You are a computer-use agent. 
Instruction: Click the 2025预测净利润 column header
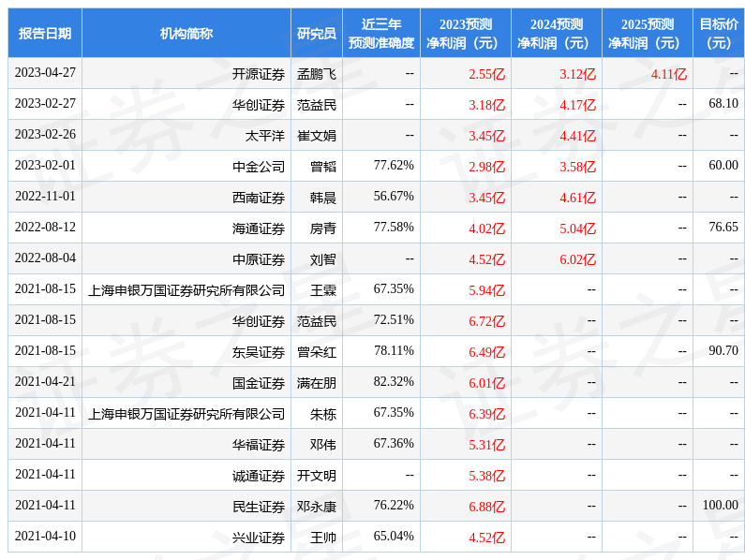pyautogui.click(x=648, y=34)
